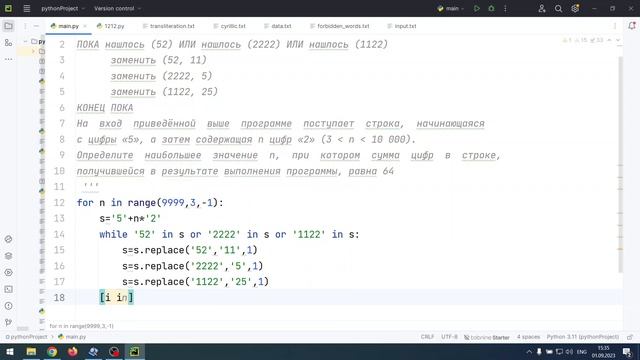The image size is (640, 360).
Task: Click pythonProject in the navigation bar
Action: point(26,337)
